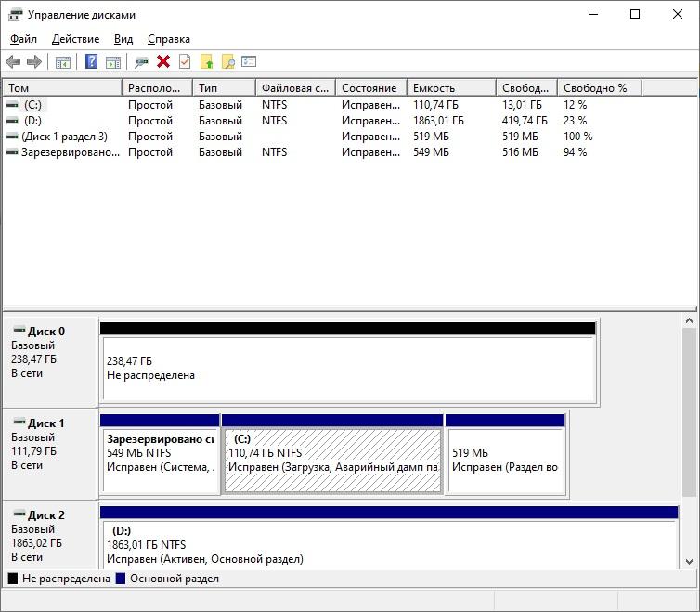700x612 pixels.
Task: Click the scroll-down arrow of the disk pane
Action: pos(689,561)
